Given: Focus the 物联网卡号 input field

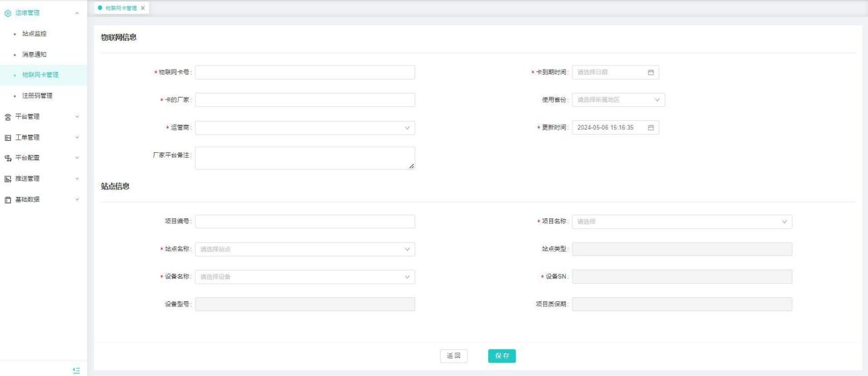Looking at the screenshot, I should [x=304, y=72].
